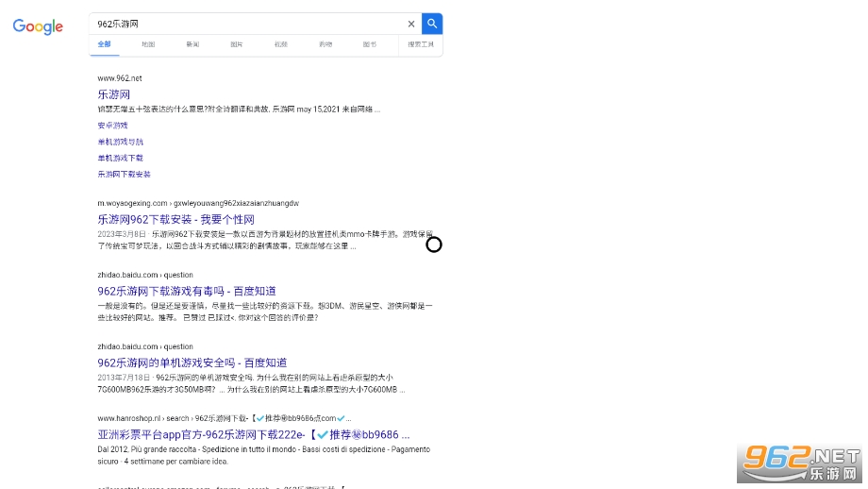Switch to the 新闻 tab
Viewport: 868px width, 489px height.
(192, 44)
